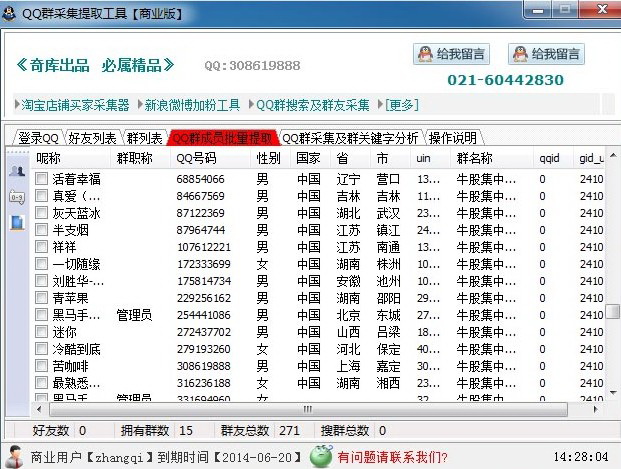The width and height of the screenshot is (621, 469).
Task: Click the QQ penguin app icon in title bar
Action: [x=9, y=13]
